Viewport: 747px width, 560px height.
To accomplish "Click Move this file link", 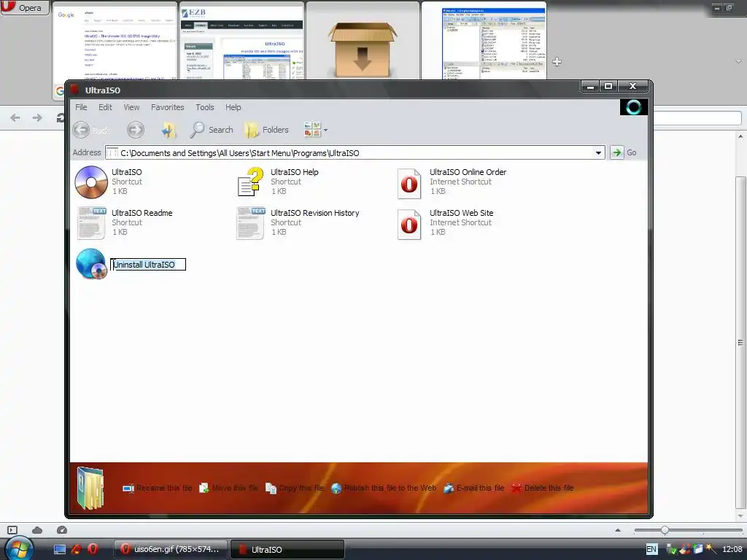I will pyautogui.click(x=228, y=488).
